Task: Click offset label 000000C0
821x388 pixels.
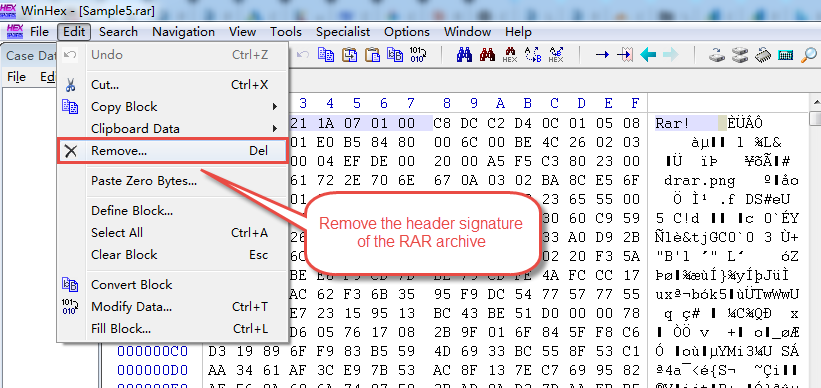Action: pos(152,351)
